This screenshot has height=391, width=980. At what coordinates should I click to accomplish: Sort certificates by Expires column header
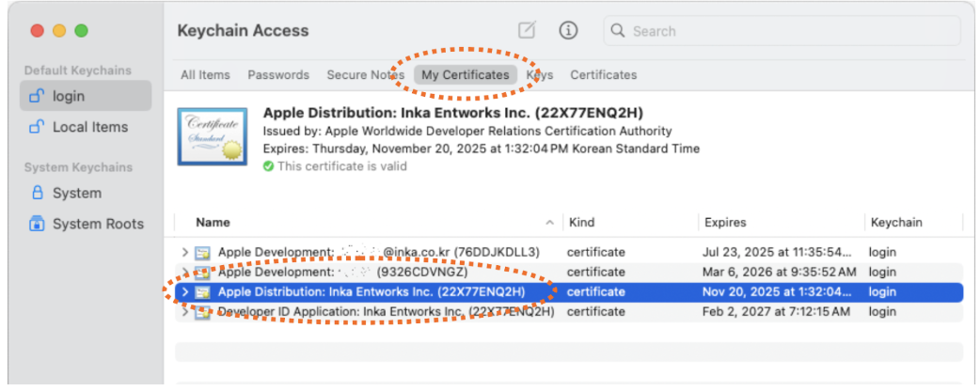(724, 223)
